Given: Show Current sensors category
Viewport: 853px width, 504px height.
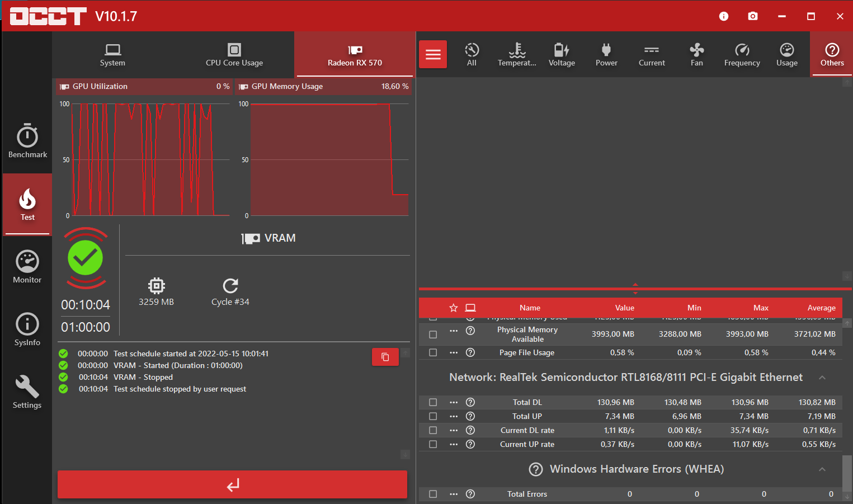Looking at the screenshot, I should click(652, 54).
